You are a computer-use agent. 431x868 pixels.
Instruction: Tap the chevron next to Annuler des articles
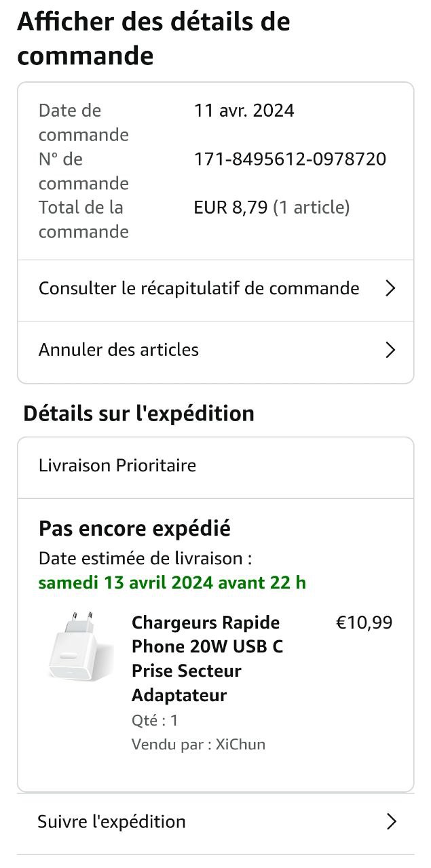390,350
